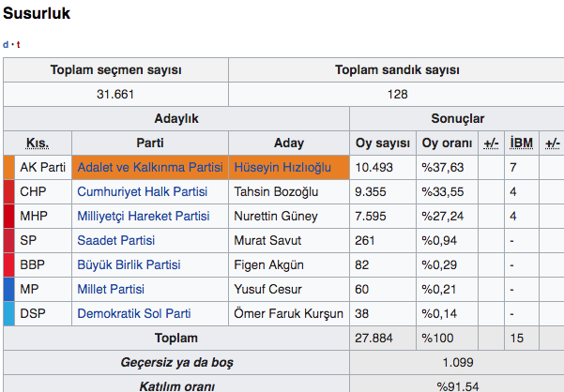Screen dimensions: 564x392
Task: Click total votes value 27.884
Action: [x=373, y=339]
